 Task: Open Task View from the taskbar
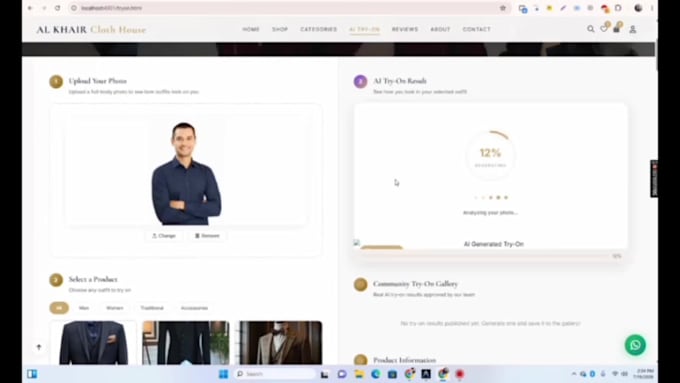click(324, 374)
